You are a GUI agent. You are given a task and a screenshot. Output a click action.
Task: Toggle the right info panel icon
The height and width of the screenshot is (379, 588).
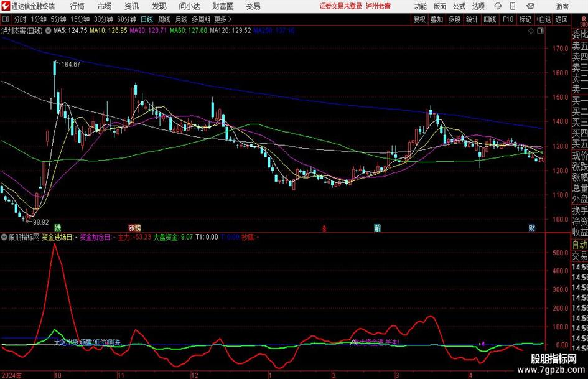[540, 31]
